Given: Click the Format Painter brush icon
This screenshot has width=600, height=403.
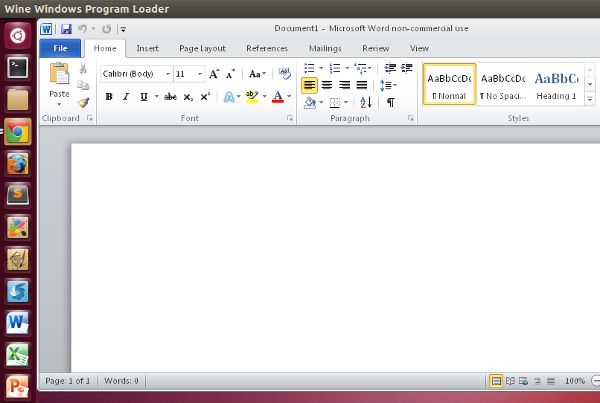Looking at the screenshot, I should click(84, 101).
